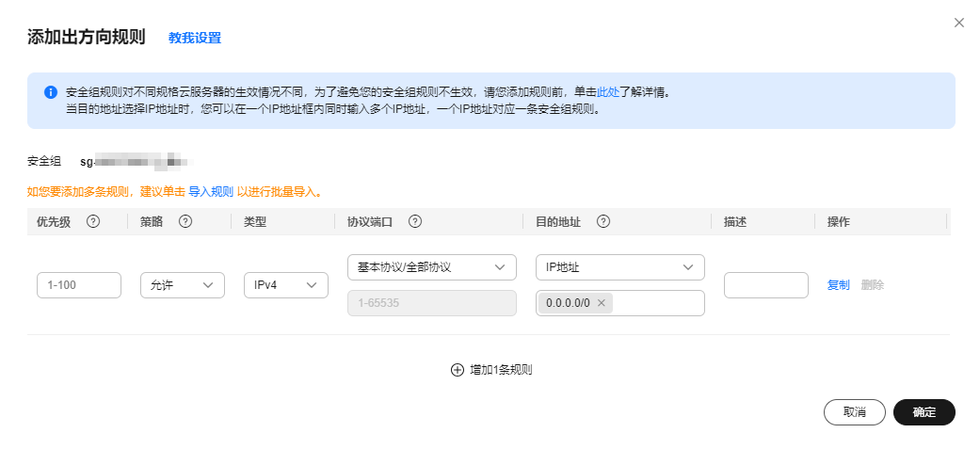Click help icon beside 目的地址
The height and width of the screenshot is (449, 980).
(603, 221)
